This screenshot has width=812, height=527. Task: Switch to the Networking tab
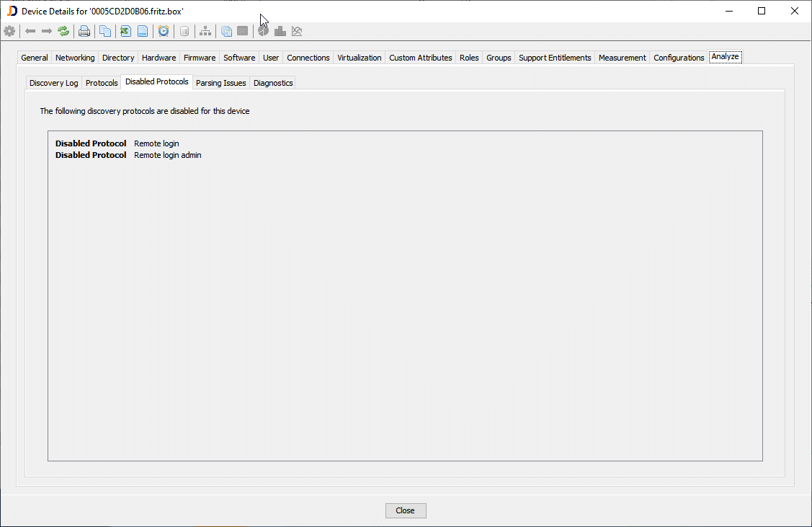point(75,57)
